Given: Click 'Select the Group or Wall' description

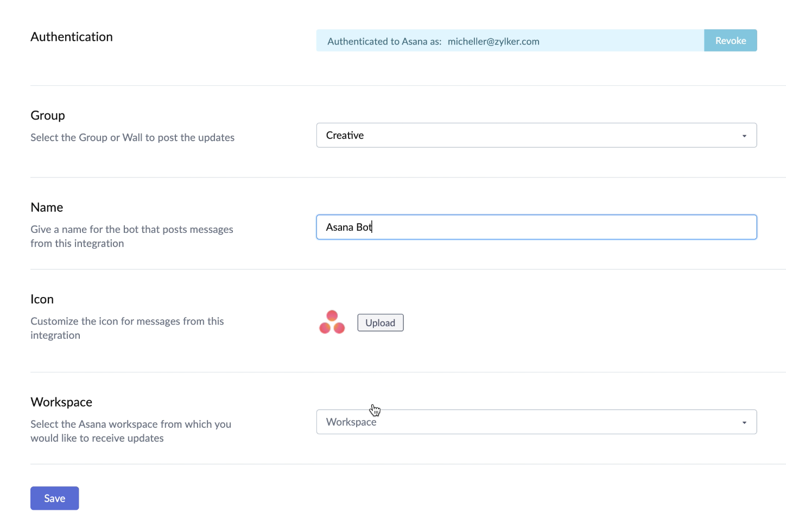Looking at the screenshot, I should point(132,137).
